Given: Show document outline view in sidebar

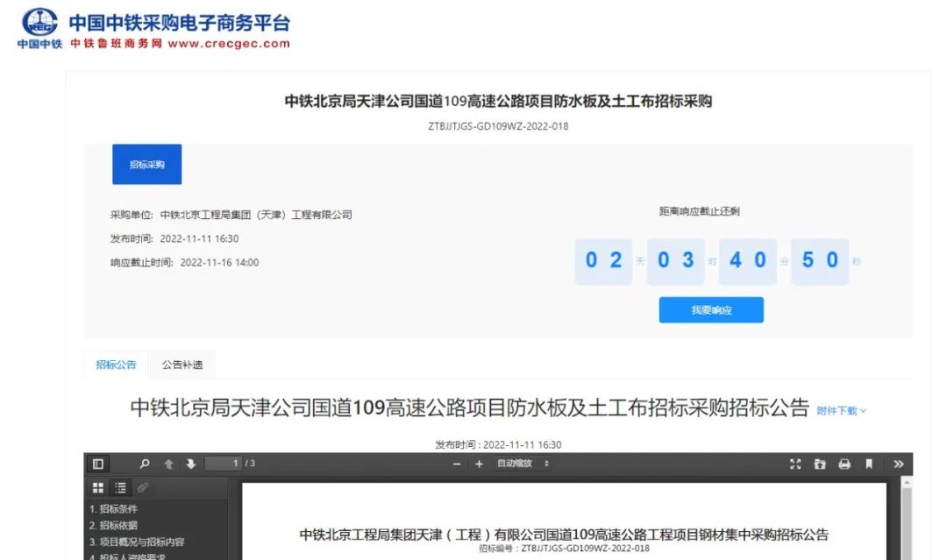Looking at the screenshot, I should click(x=121, y=487).
